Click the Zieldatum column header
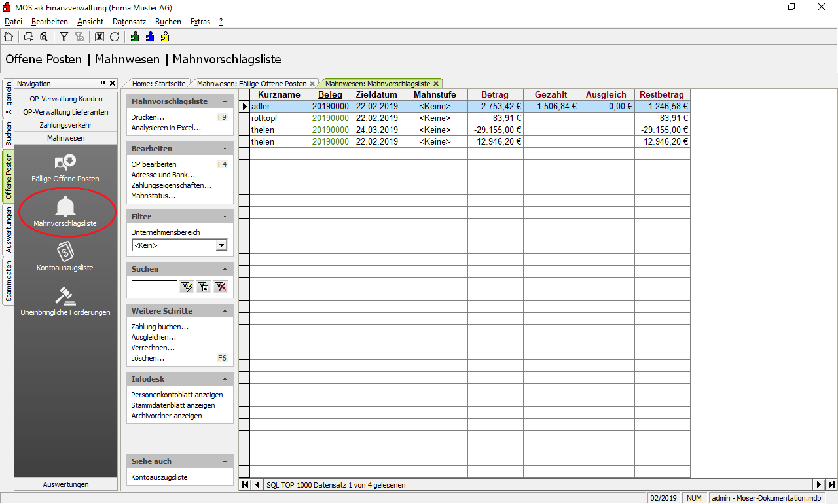The image size is (838, 504). 377,95
